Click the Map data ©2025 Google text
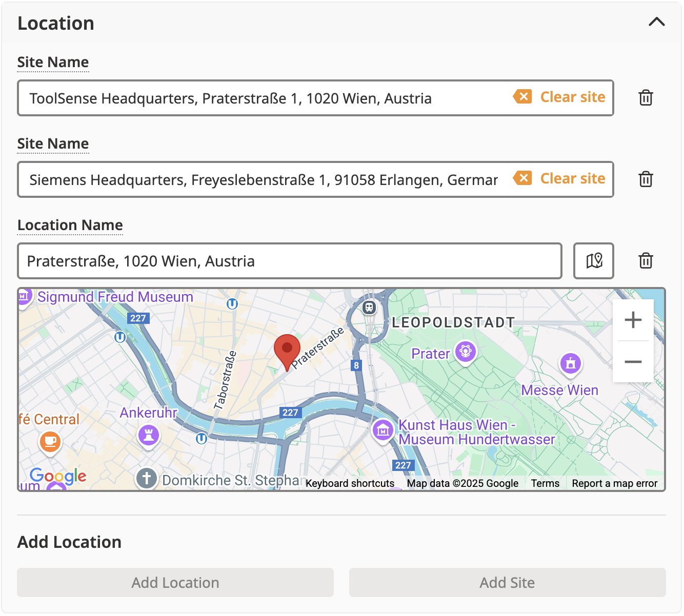684x616 pixels. (x=462, y=483)
